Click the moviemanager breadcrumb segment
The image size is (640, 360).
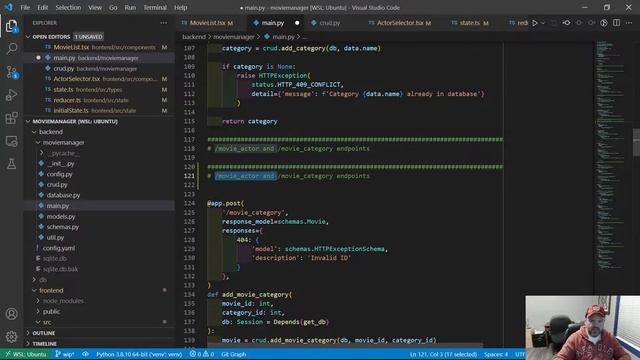pos(234,37)
